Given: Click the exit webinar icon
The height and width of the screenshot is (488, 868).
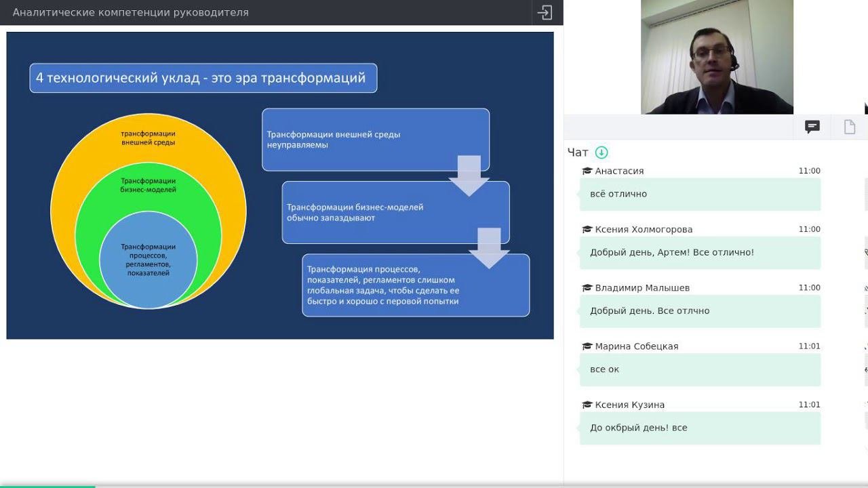Looking at the screenshot, I should [x=545, y=12].
